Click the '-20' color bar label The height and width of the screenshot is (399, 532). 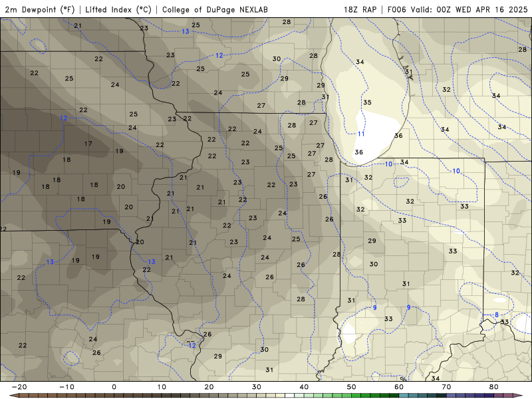click(x=19, y=387)
